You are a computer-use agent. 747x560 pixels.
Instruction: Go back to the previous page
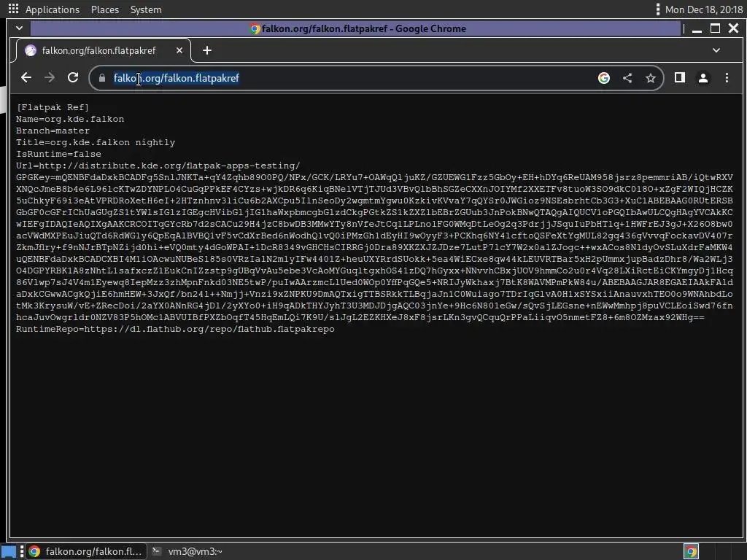(26, 77)
